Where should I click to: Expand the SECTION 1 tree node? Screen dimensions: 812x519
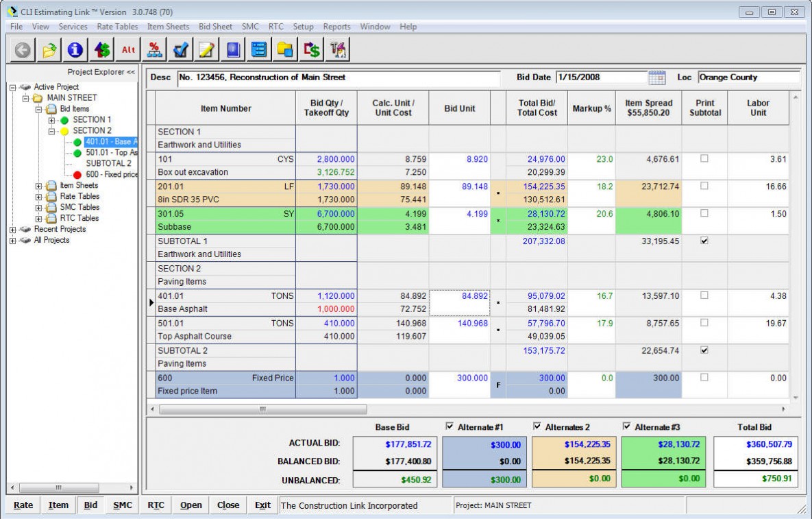click(x=51, y=120)
